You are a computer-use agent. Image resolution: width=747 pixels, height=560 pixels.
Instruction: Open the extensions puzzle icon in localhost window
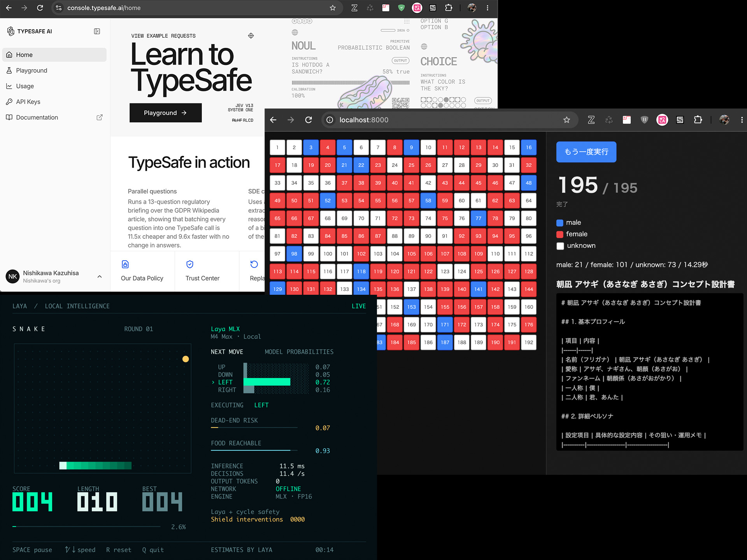tap(698, 120)
